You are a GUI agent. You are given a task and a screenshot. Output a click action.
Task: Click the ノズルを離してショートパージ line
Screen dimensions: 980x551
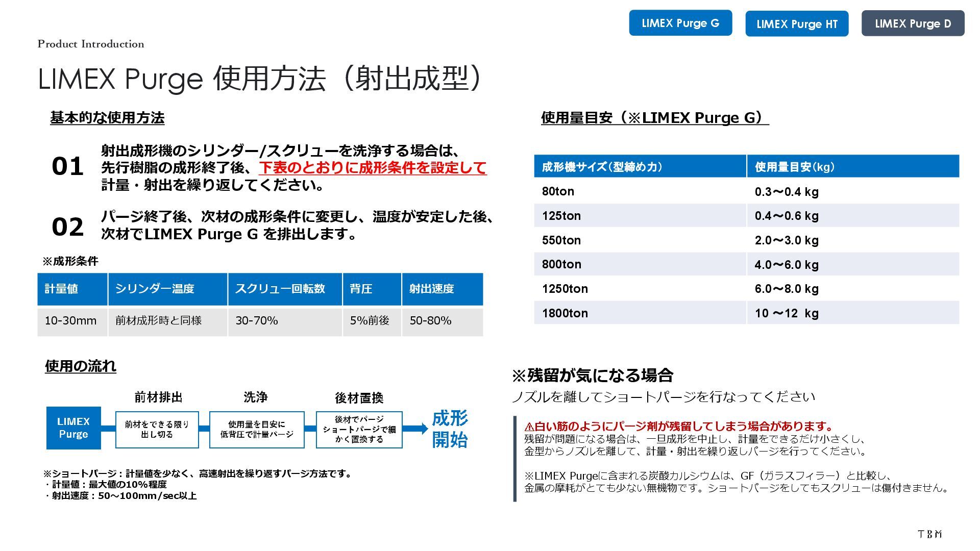click(664, 397)
